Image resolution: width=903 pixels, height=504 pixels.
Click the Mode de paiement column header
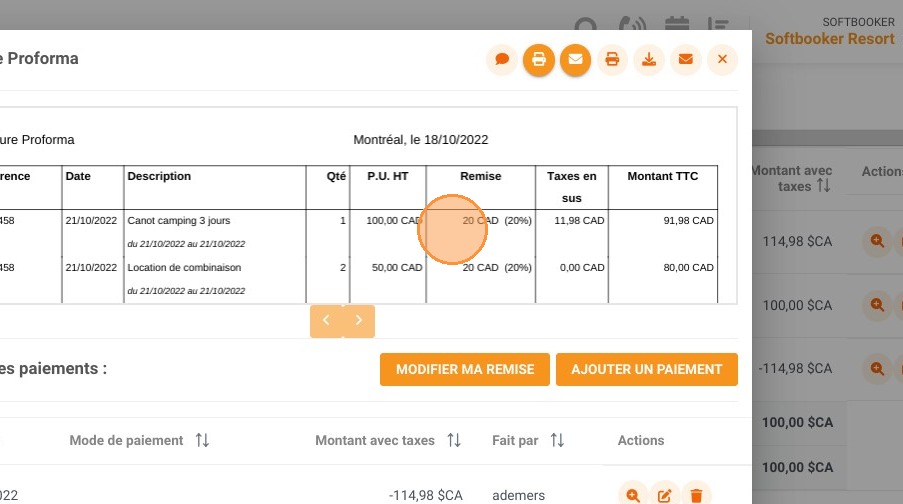point(126,441)
